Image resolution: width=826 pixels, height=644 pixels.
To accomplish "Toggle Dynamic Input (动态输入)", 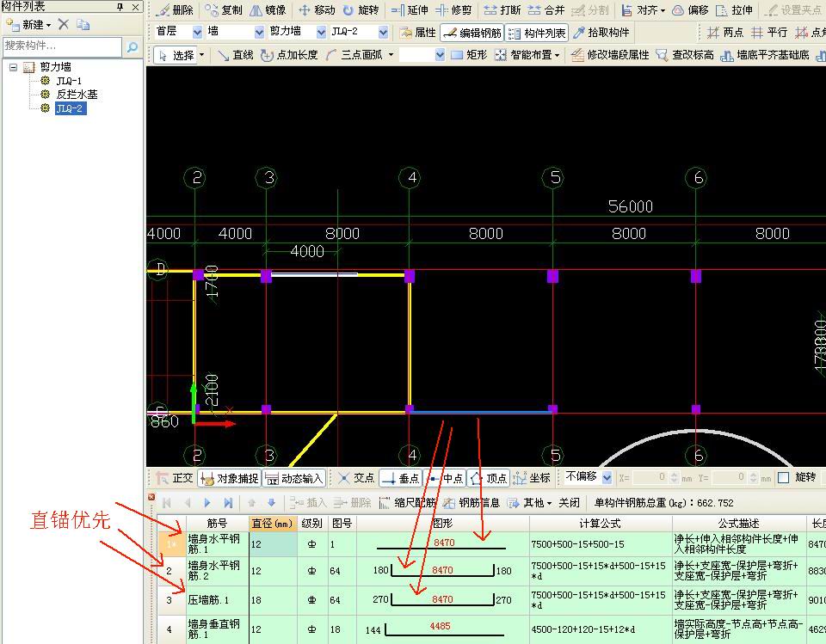I will pyautogui.click(x=294, y=478).
